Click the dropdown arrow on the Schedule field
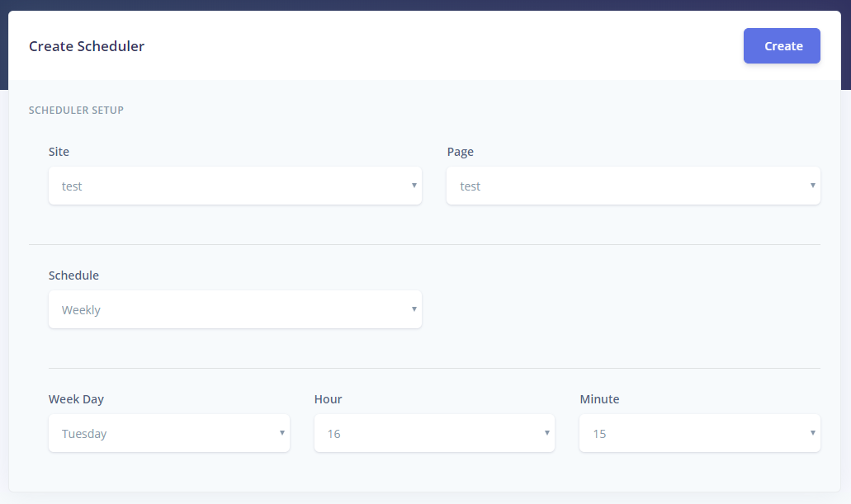This screenshot has width=851, height=504. click(x=414, y=309)
